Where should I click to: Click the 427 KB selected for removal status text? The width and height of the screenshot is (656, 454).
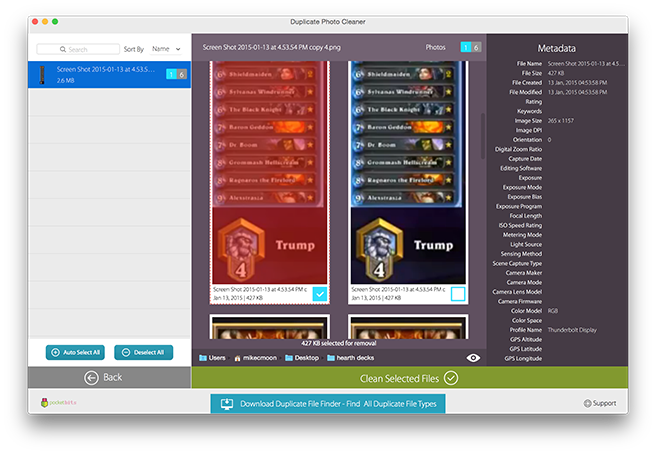pos(339,343)
